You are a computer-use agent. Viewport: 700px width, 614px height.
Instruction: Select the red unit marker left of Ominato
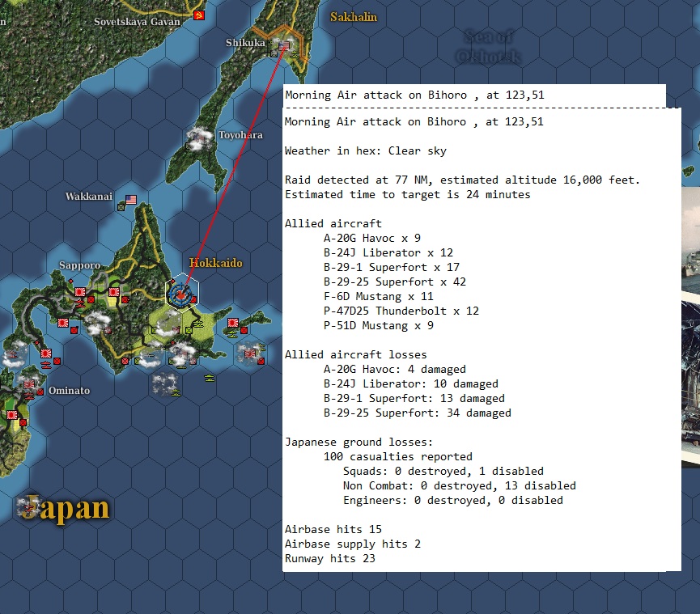pyautogui.click(x=40, y=392)
